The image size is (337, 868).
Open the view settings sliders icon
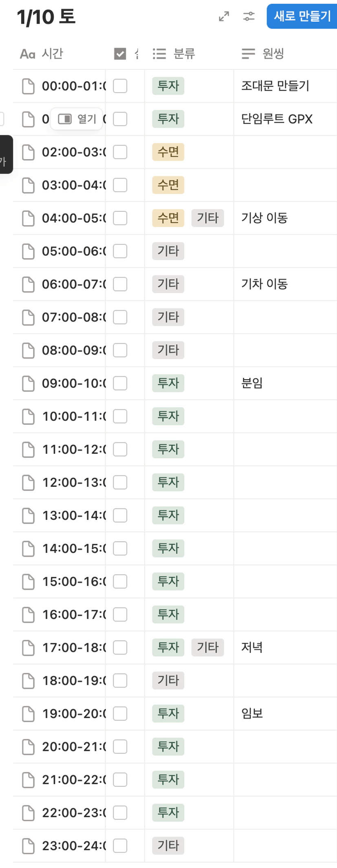249,16
